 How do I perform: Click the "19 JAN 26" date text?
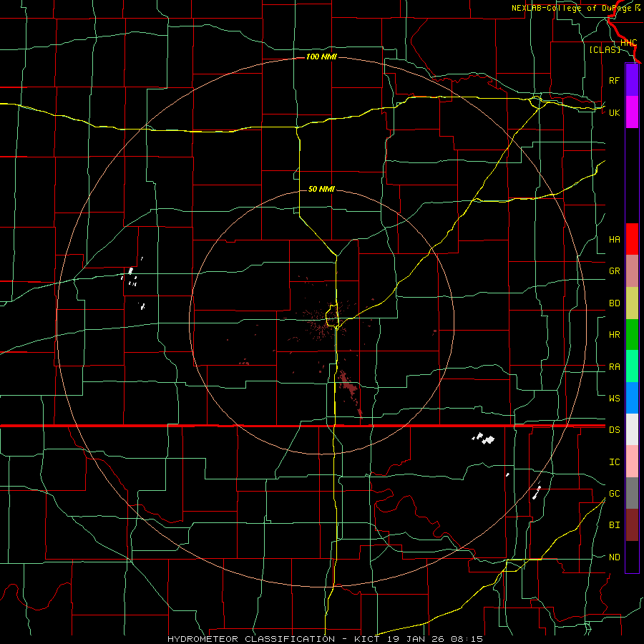[416, 639]
